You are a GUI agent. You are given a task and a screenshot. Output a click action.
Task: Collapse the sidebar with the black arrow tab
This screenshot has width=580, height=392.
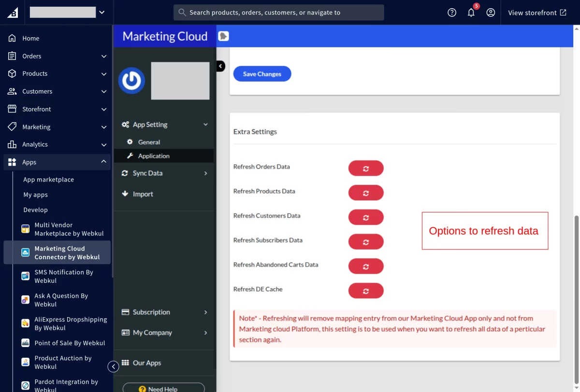(x=220, y=66)
